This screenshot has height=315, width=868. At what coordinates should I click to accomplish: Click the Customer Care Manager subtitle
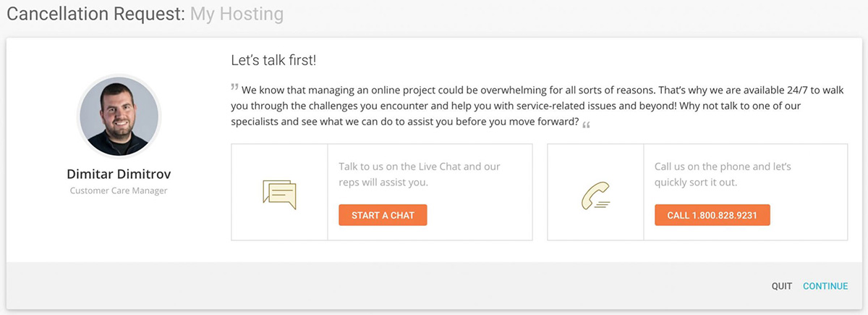[x=119, y=190]
